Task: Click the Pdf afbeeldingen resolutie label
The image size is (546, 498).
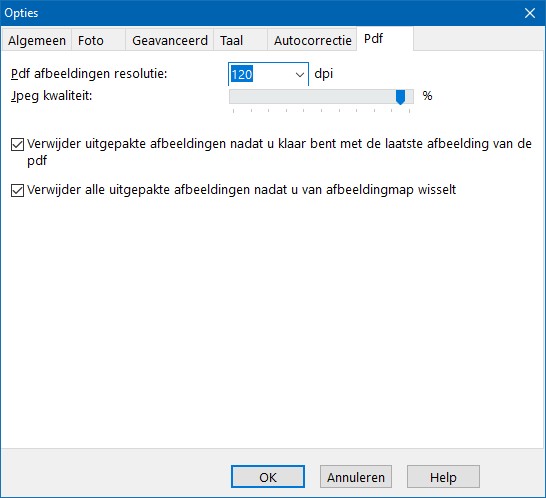Action: click(x=89, y=74)
